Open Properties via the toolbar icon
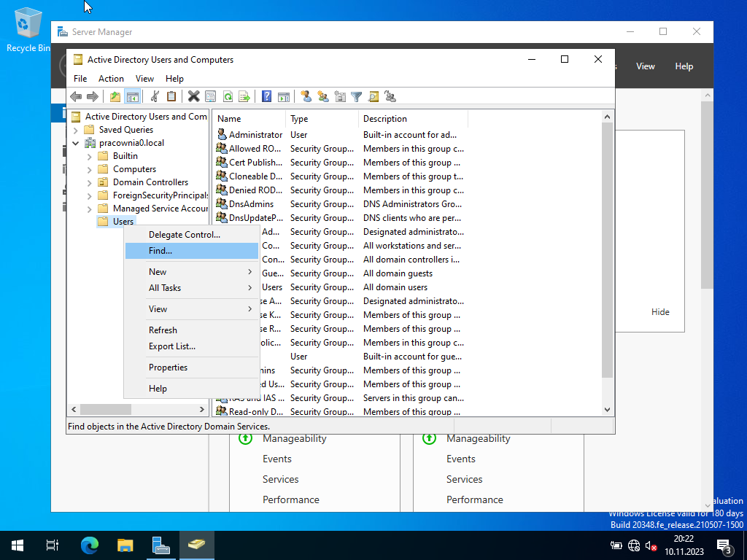 211,97
